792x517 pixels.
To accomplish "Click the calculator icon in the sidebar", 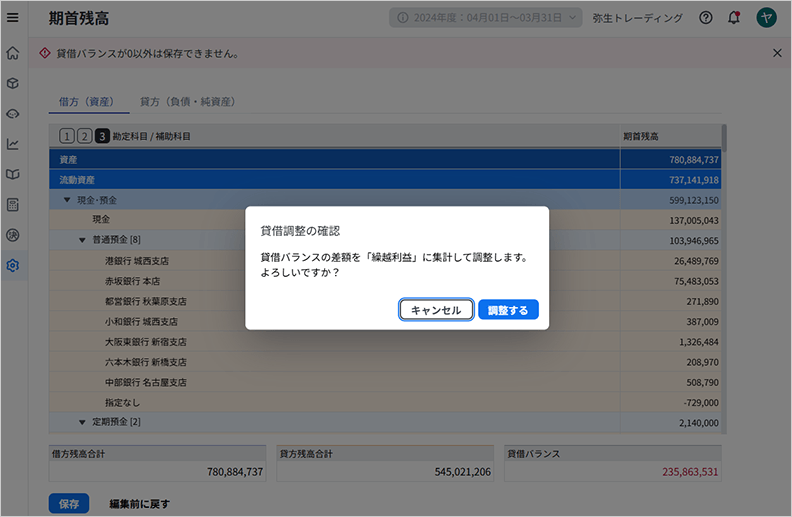I will tap(13, 205).
